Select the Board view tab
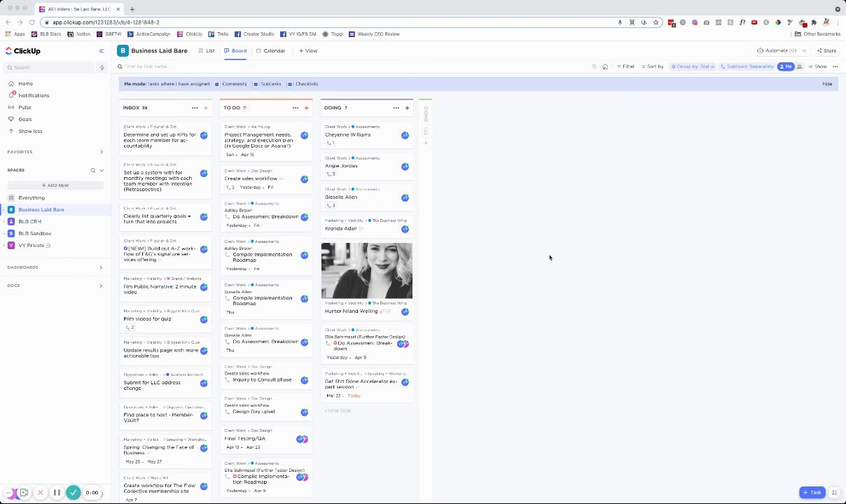The width and height of the screenshot is (846, 504). click(x=235, y=50)
